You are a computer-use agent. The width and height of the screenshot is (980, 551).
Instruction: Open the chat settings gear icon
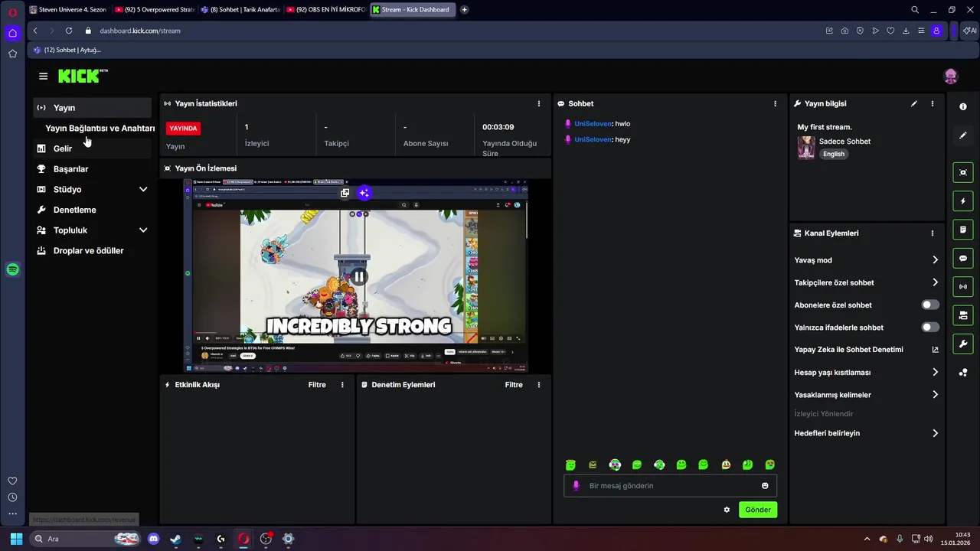point(727,510)
